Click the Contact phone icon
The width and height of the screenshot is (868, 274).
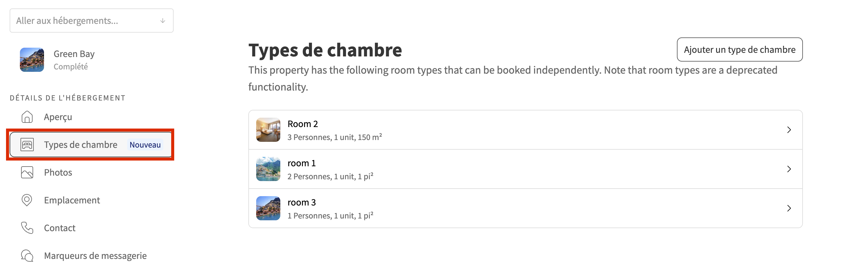click(27, 228)
